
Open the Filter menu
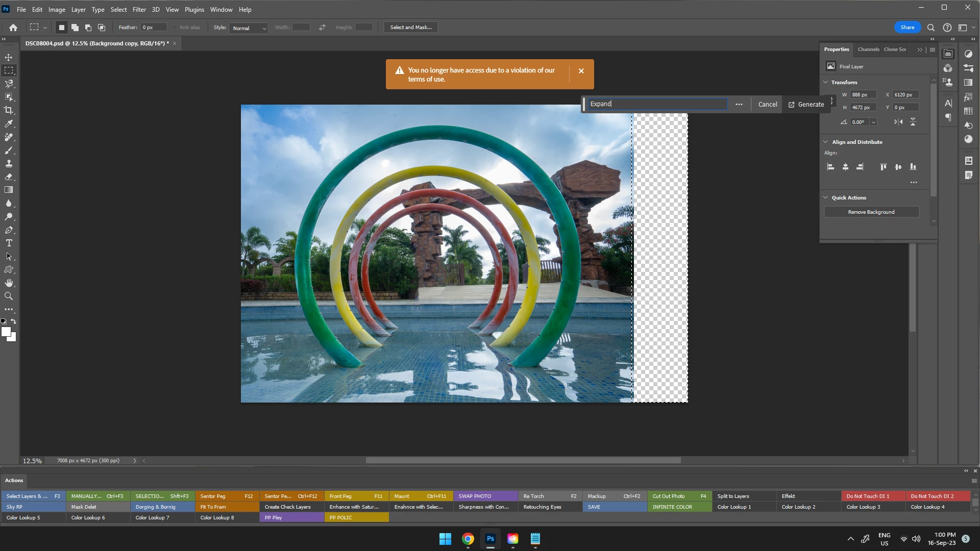point(139,9)
